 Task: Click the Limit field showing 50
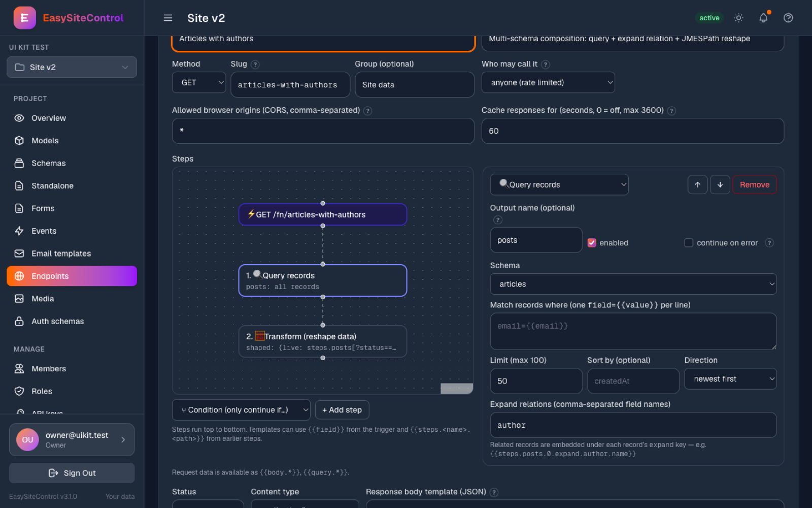click(536, 381)
